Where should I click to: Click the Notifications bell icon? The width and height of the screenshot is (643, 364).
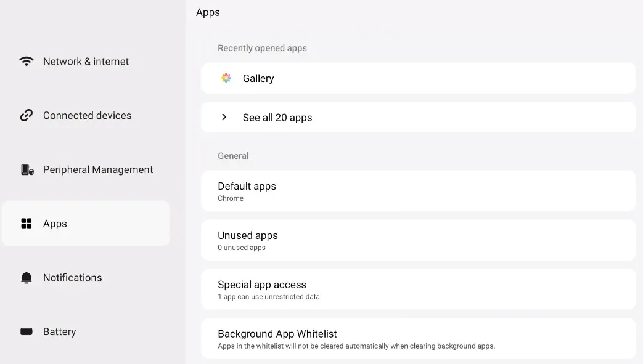click(x=27, y=278)
